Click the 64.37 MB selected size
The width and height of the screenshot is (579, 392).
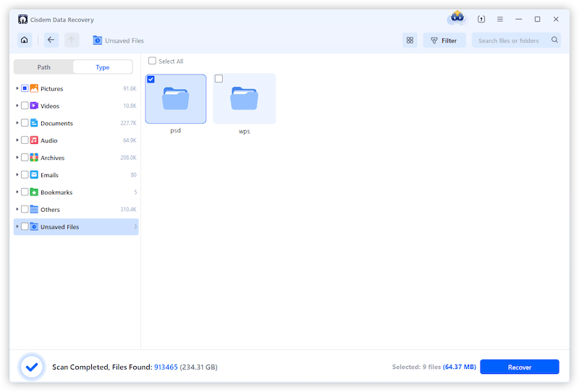(460, 367)
